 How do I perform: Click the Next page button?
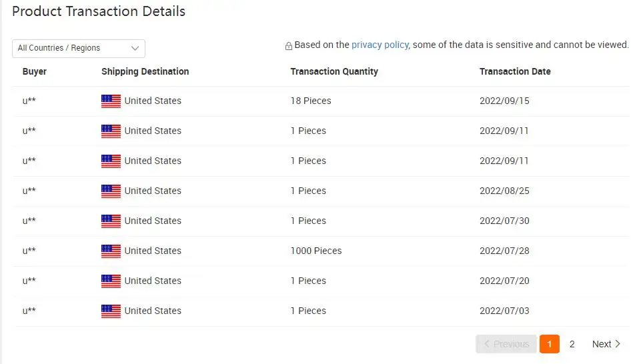click(606, 344)
